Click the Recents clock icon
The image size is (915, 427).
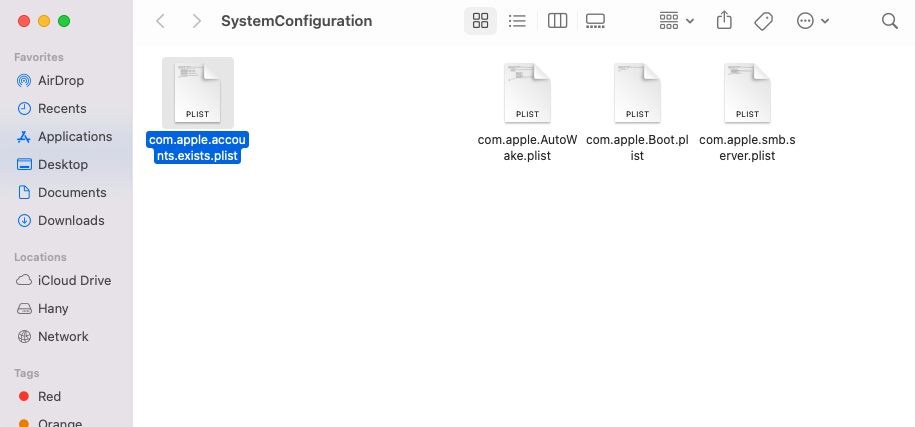(24, 108)
